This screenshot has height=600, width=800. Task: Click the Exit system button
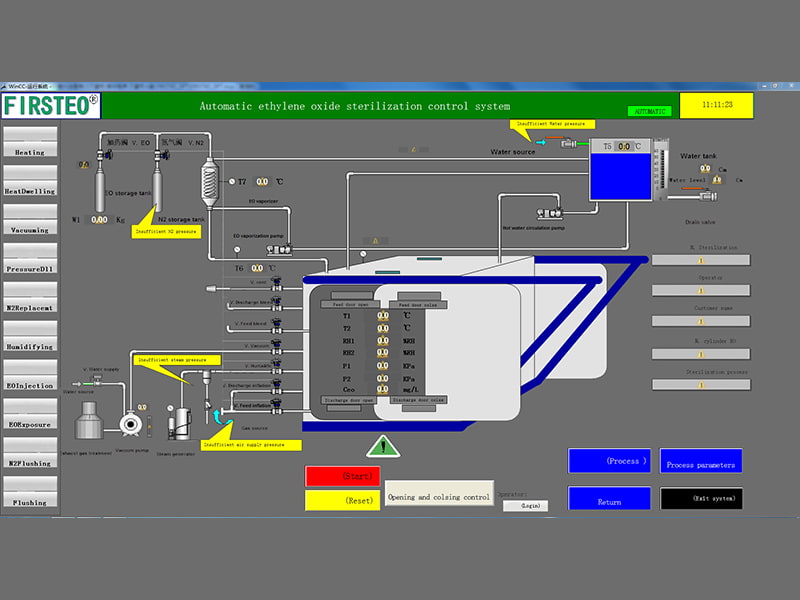tap(701, 498)
